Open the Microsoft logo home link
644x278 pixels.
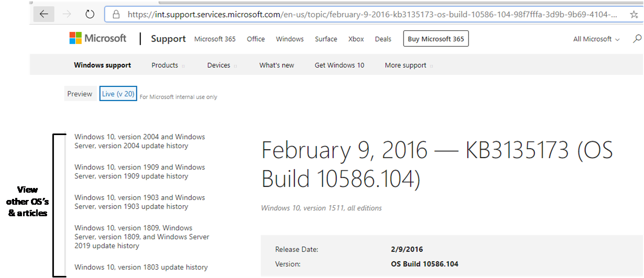coord(98,38)
